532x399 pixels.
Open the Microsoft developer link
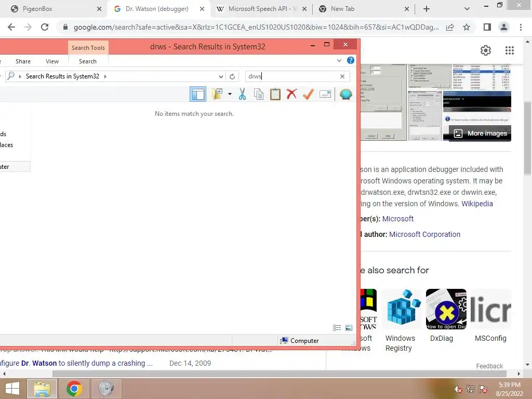[x=397, y=219]
